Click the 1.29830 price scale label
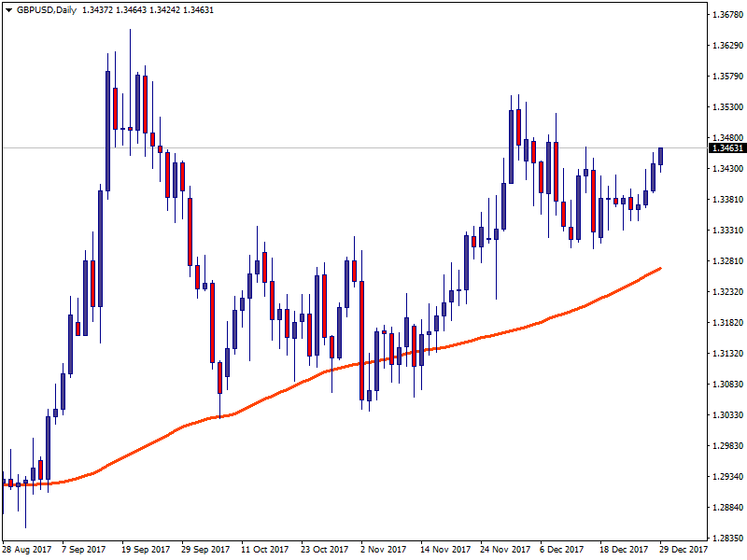 click(x=726, y=446)
